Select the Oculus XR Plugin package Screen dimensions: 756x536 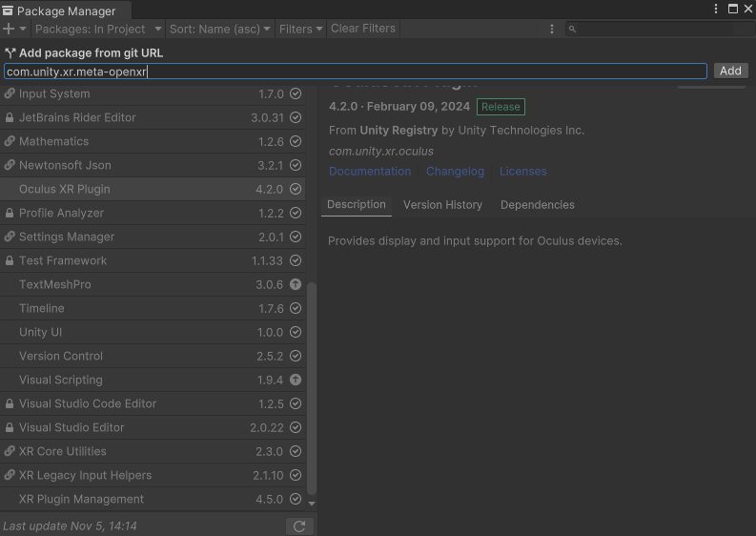click(x=153, y=189)
